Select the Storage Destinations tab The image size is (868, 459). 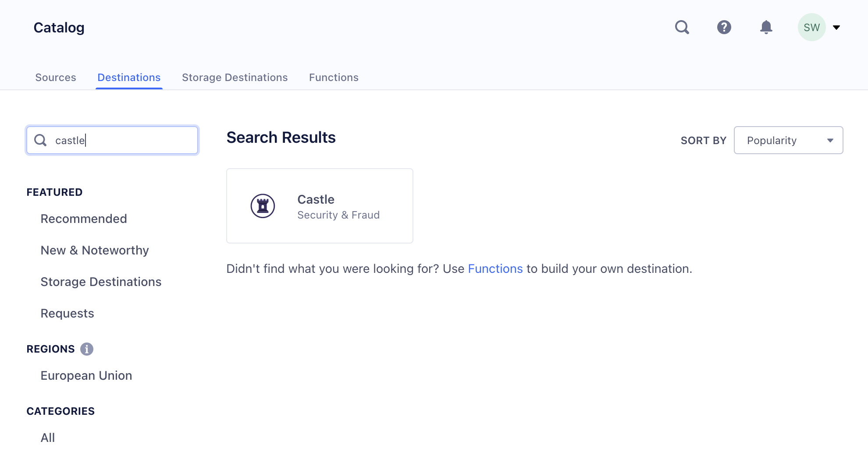point(235,77)
